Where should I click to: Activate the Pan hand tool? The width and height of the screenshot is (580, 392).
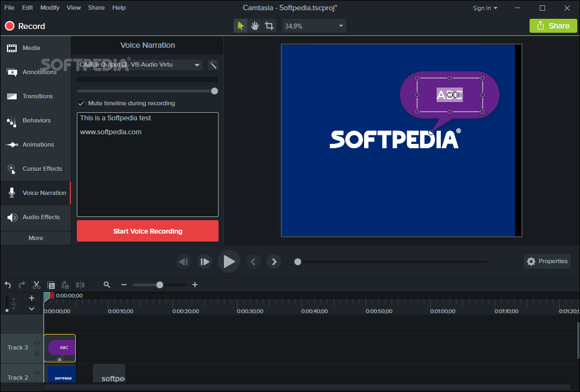[x=255, y=26]
